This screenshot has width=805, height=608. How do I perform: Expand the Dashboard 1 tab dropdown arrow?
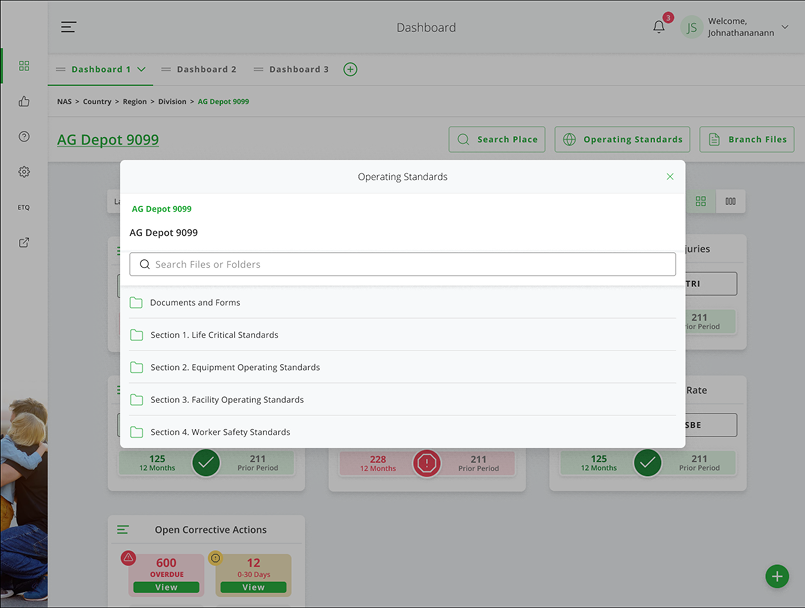(x=141, y=69)
